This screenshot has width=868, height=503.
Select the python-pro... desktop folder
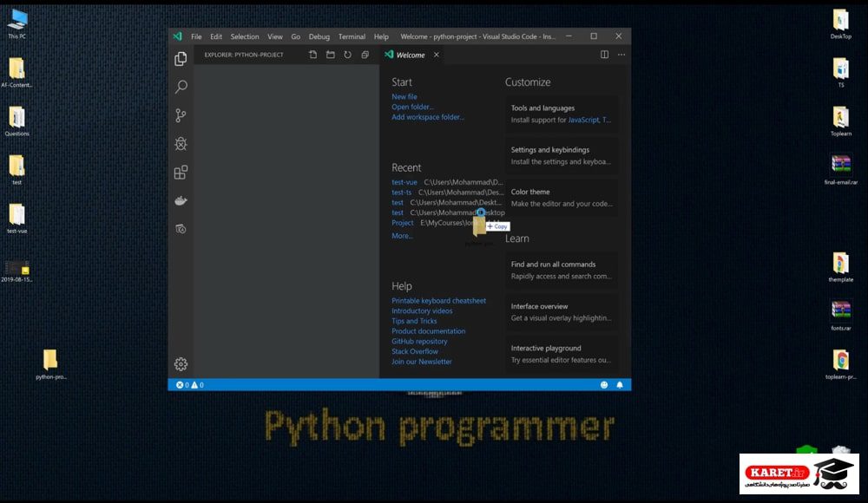coord(50,364)
